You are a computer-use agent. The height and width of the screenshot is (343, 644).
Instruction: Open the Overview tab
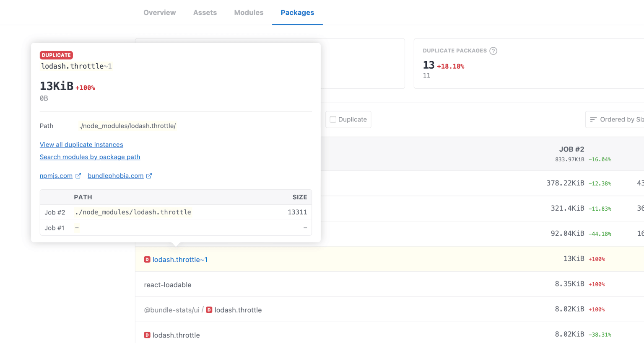coord(159,13)
